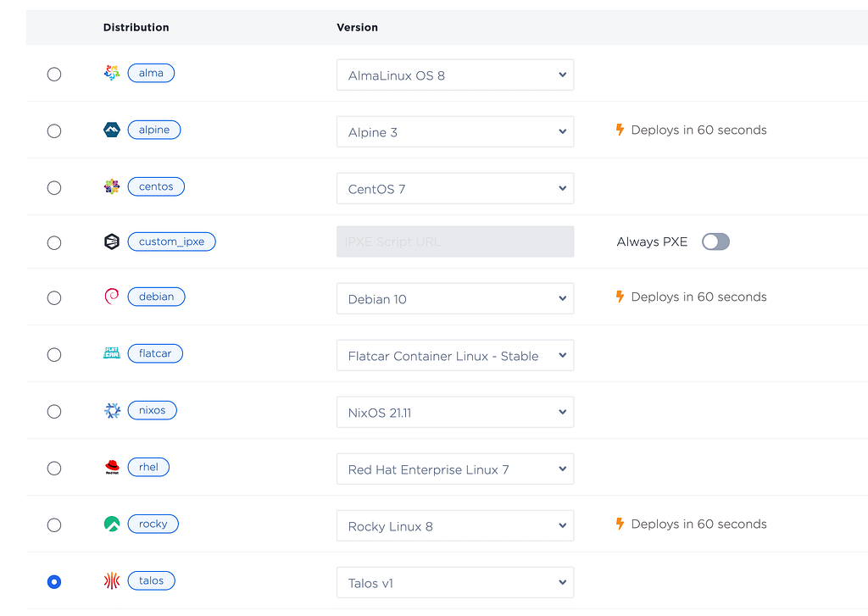Viewport: 868px width, 616px height.
Task: Select the rhel distribution radio button
Action: pos(54,469)
